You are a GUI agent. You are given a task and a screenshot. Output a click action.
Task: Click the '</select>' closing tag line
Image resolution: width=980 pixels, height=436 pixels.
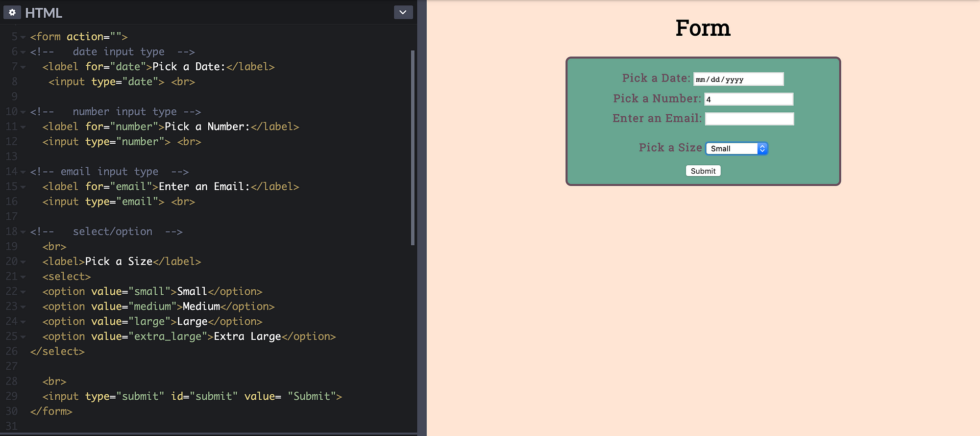[57, 352]
